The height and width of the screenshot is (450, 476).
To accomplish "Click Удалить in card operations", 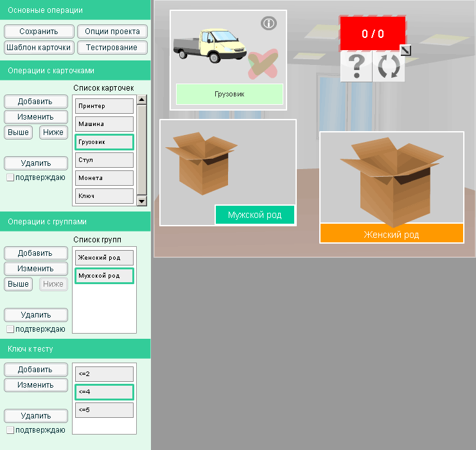I will coord(36,163).
